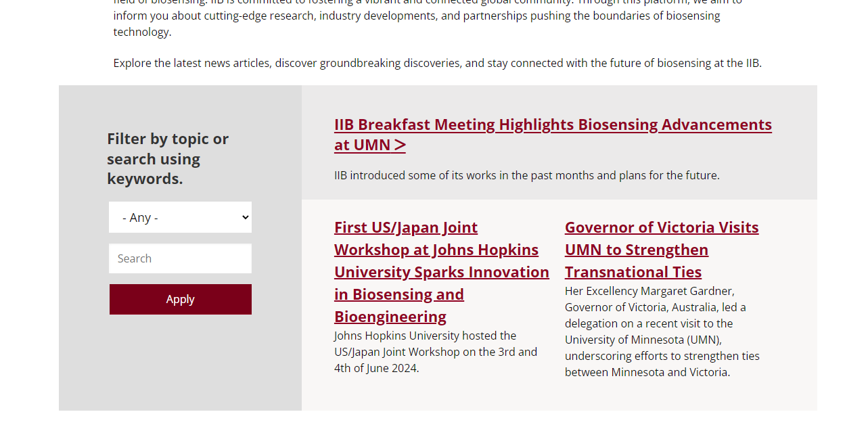Click the "Bioengineering" headline word

click(x=390, y=317)
